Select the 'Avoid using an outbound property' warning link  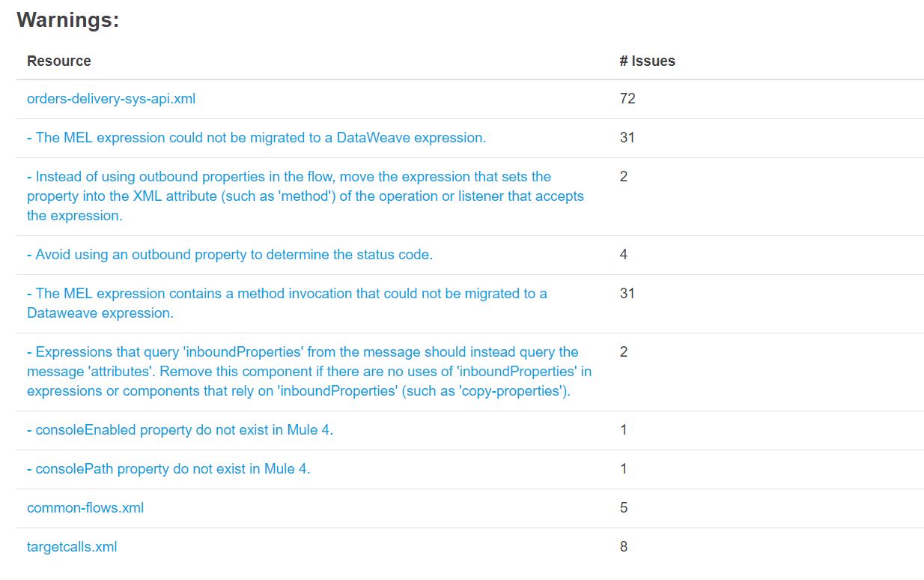coord(229,255)
